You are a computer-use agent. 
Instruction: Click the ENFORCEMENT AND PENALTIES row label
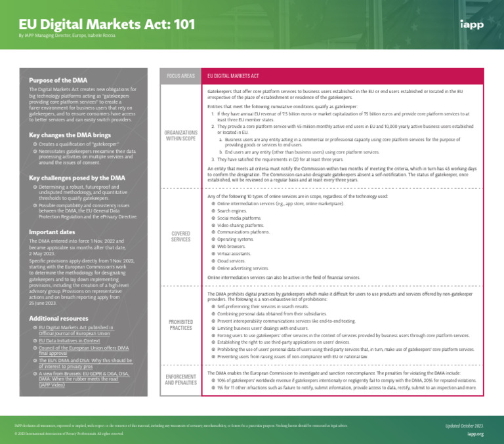click(180, 380)
